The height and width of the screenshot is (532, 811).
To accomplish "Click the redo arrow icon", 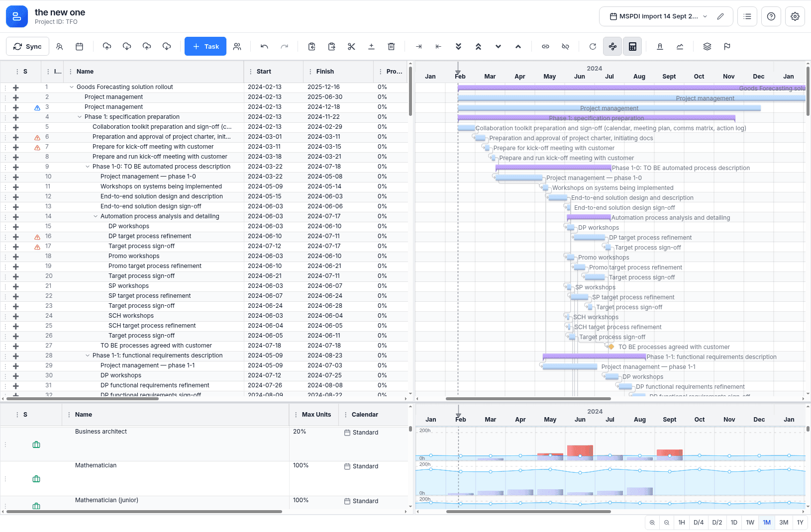I will coord(284,46).
